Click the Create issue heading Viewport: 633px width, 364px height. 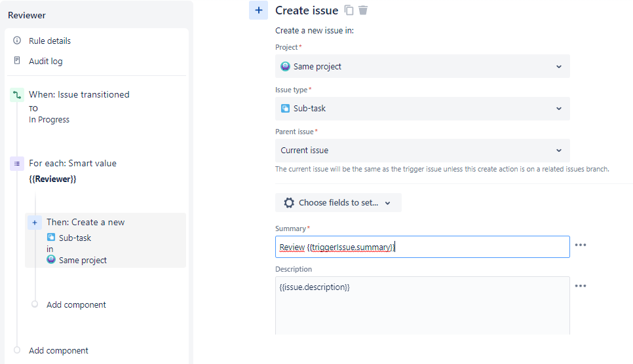coord(307,10)
